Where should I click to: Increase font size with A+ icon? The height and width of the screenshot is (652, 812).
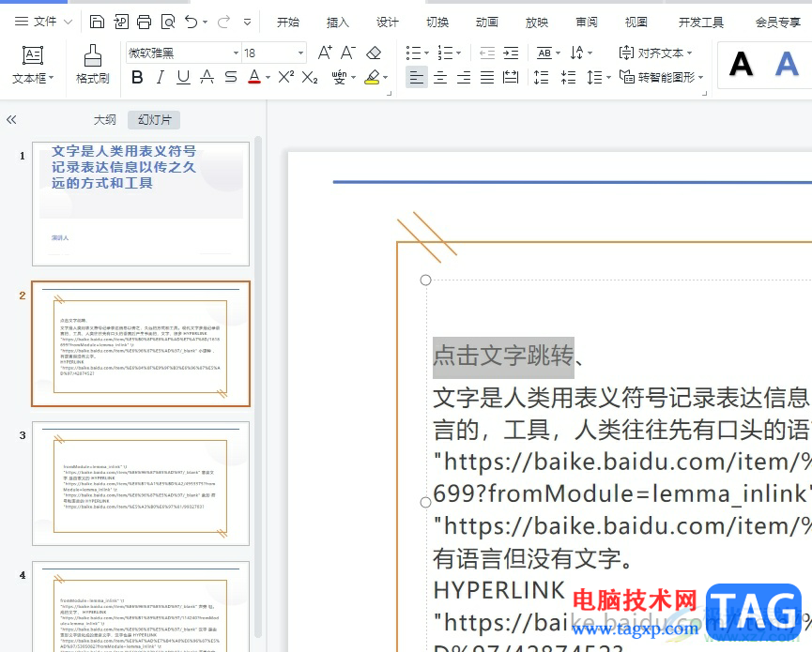coord(325,53)
